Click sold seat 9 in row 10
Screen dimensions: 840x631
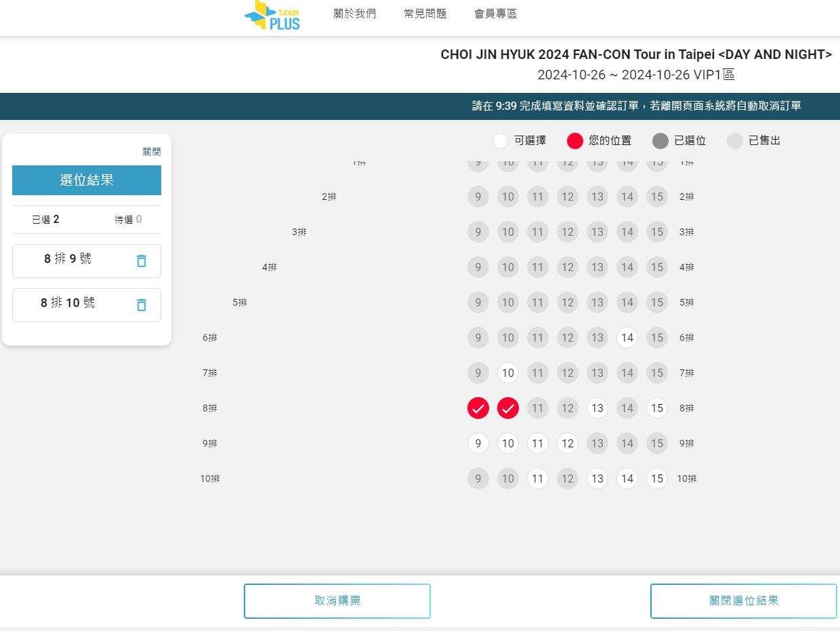point(478,479)
